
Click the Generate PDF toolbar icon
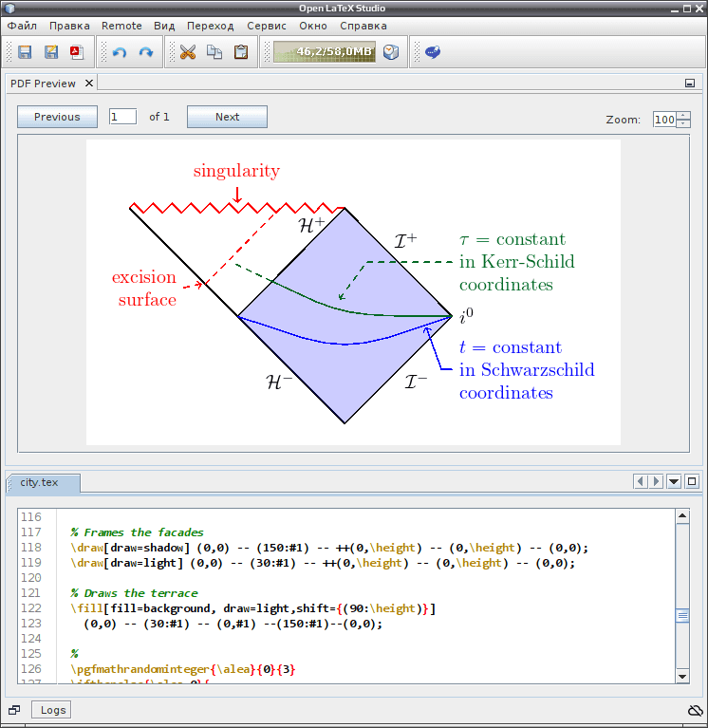pos(77,52)
